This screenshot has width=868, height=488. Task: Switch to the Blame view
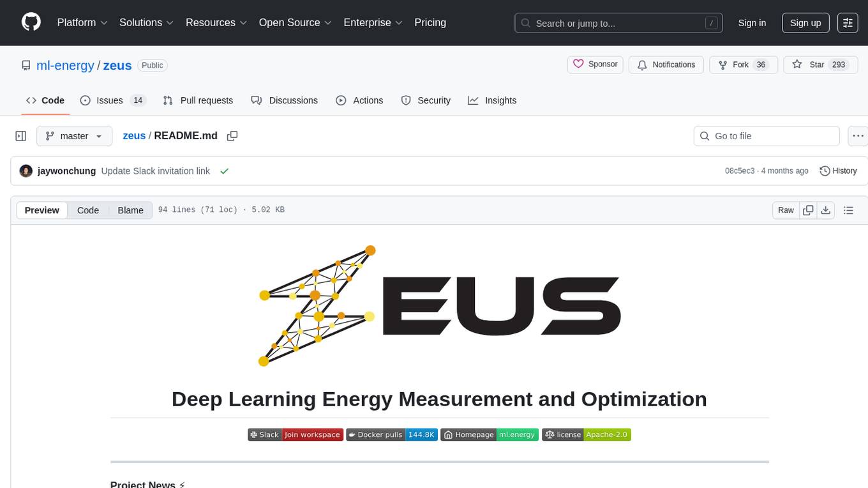click(130, 210)
